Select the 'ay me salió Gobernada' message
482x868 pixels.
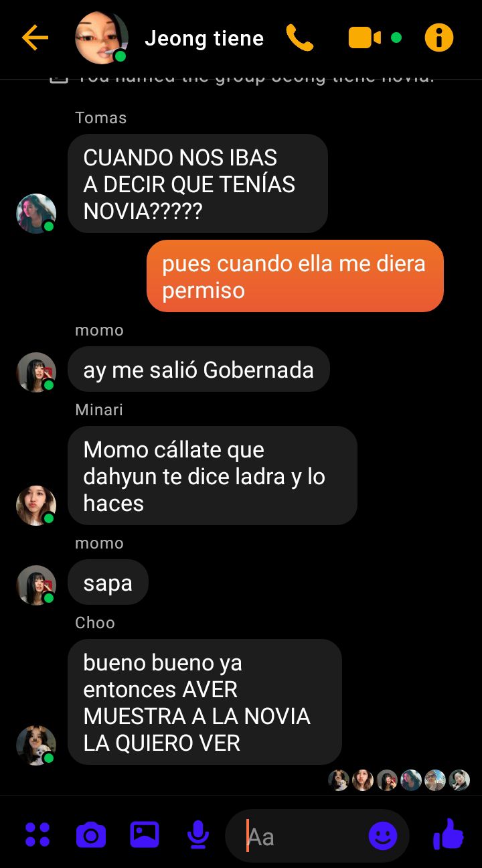point(199,369)
